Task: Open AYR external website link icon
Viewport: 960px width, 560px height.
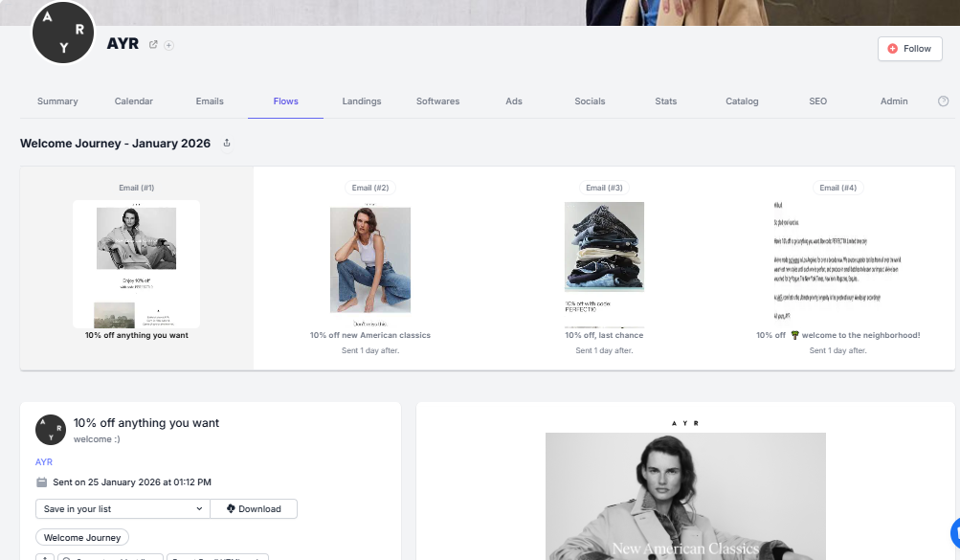Action: 153,45
